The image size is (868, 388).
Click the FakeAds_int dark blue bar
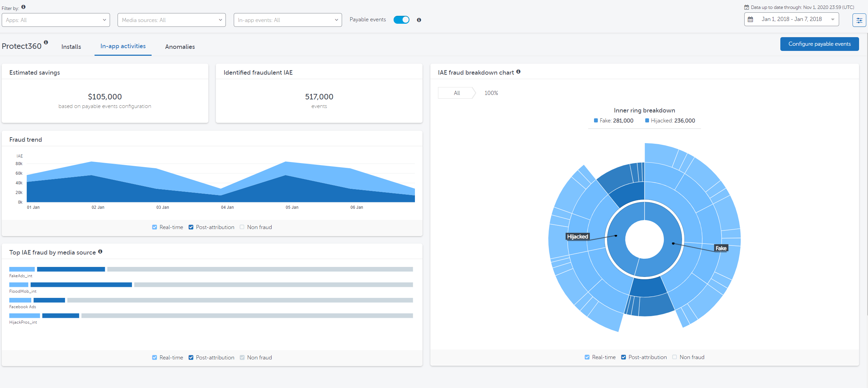(71, 269)
